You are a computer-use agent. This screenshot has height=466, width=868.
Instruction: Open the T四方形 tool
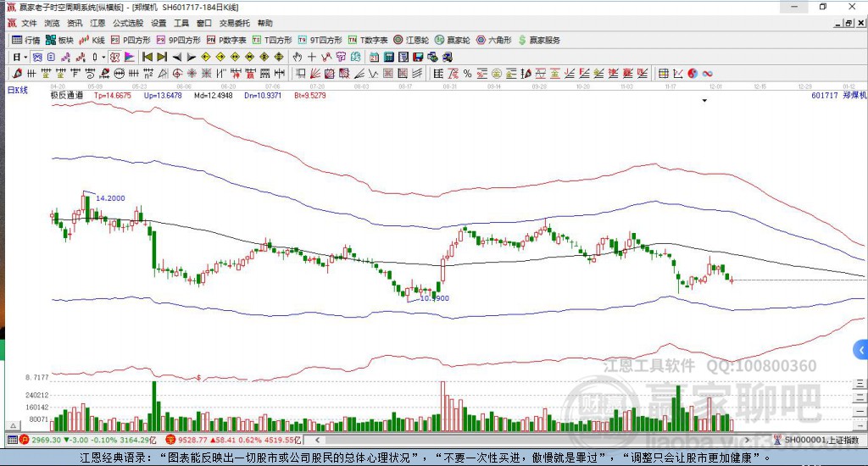pyautogui.click(x=272, y=40)
